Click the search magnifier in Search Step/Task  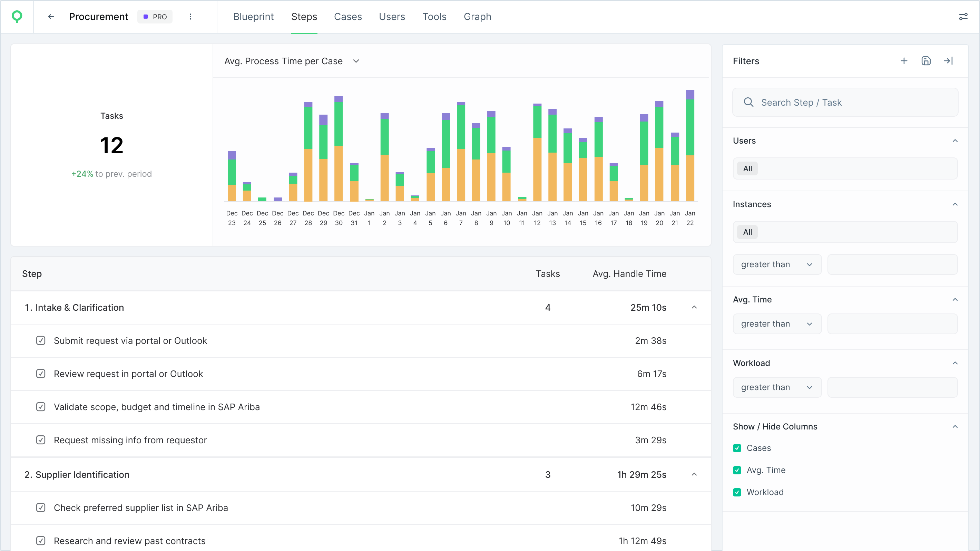(x=748, y=102)
